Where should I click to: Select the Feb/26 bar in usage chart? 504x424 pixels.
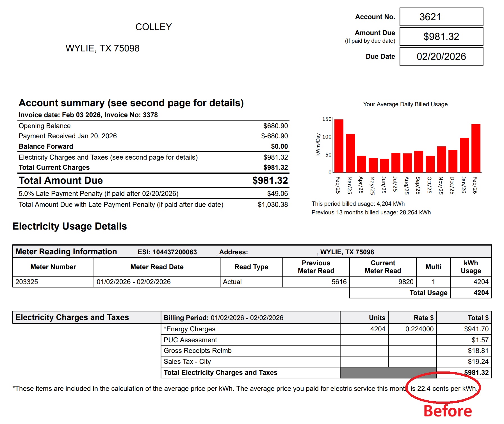point(476,148)
